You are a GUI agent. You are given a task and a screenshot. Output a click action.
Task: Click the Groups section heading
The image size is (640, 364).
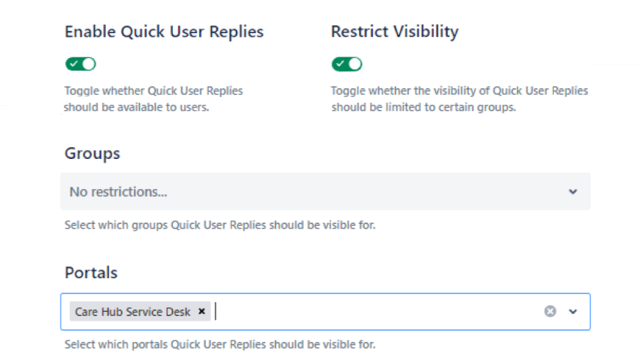click(x=93, y=154)
